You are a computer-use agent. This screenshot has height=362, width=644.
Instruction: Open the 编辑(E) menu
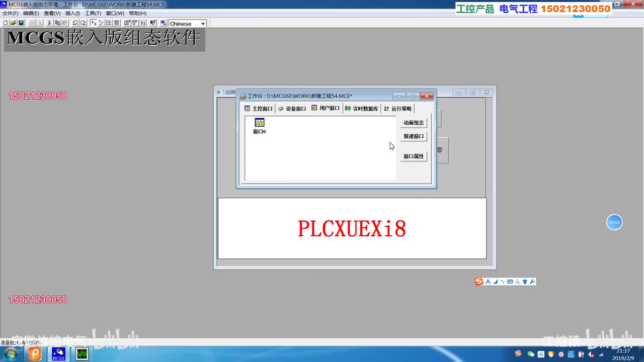click(31, 13)
